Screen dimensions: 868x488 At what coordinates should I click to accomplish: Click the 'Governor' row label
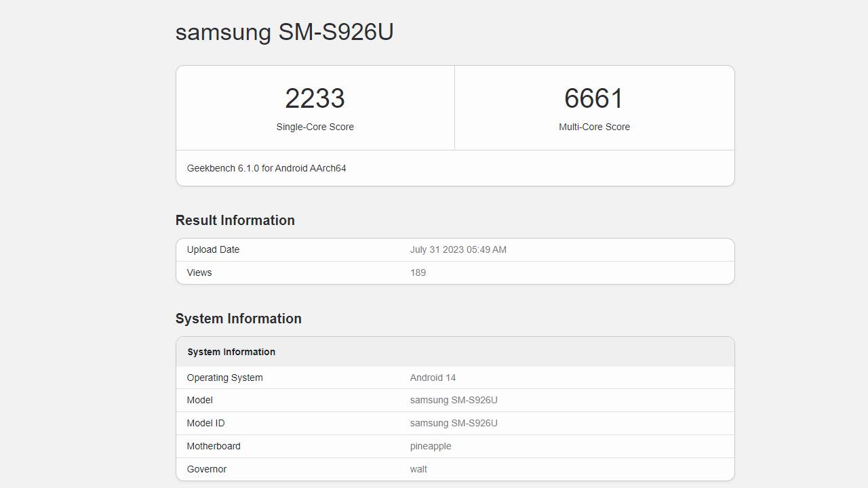tap(207, 469)
